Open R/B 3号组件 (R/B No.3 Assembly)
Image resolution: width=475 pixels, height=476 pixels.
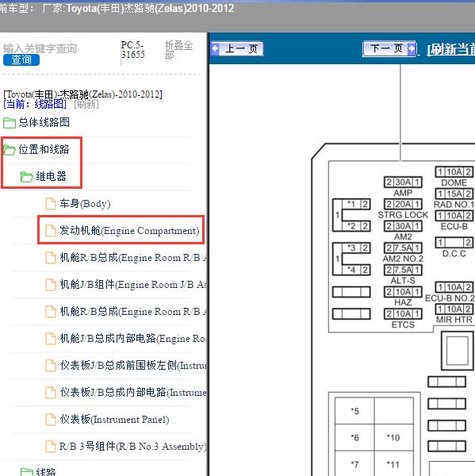click(132, 446)
